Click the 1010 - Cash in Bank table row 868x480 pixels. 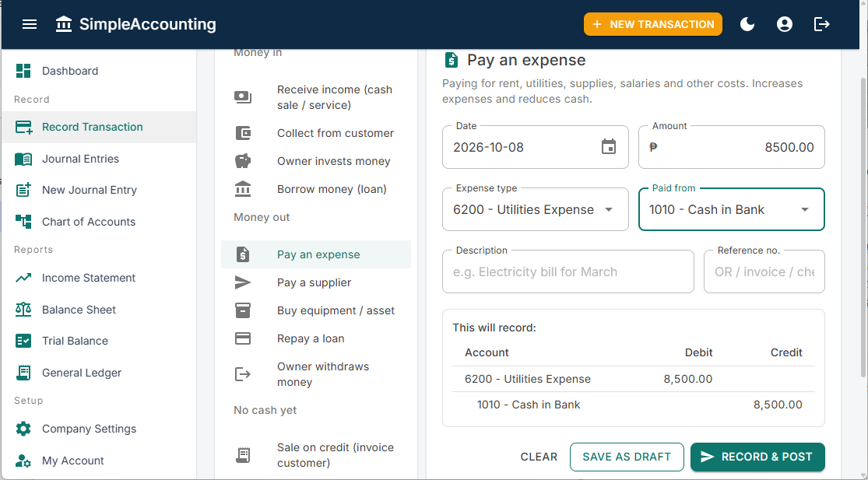[633, 405]
